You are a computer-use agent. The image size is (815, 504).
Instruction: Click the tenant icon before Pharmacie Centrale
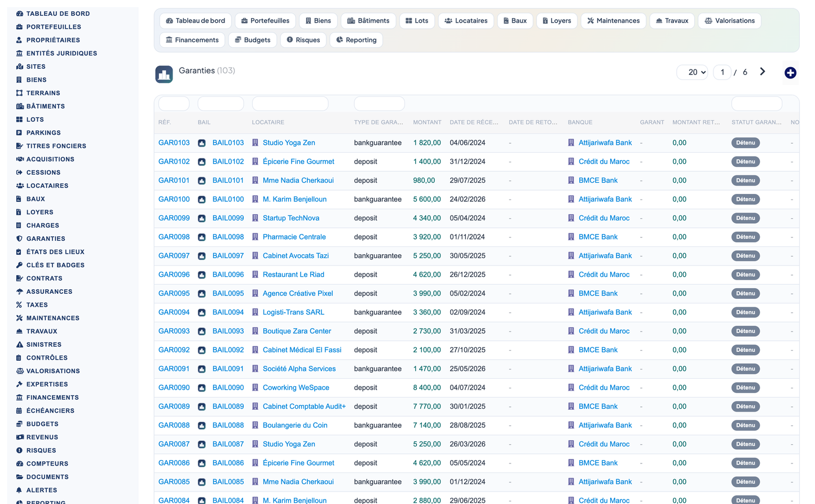coord(255,237)
